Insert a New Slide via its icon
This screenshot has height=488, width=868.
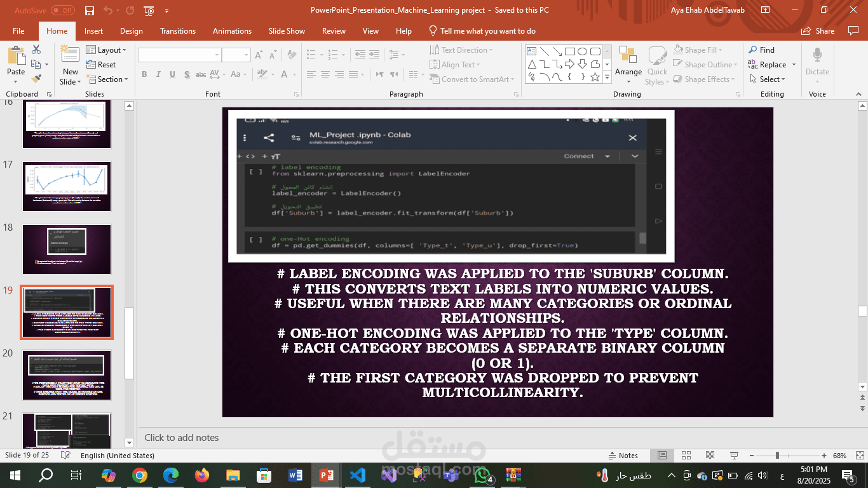tap(69, 55)
